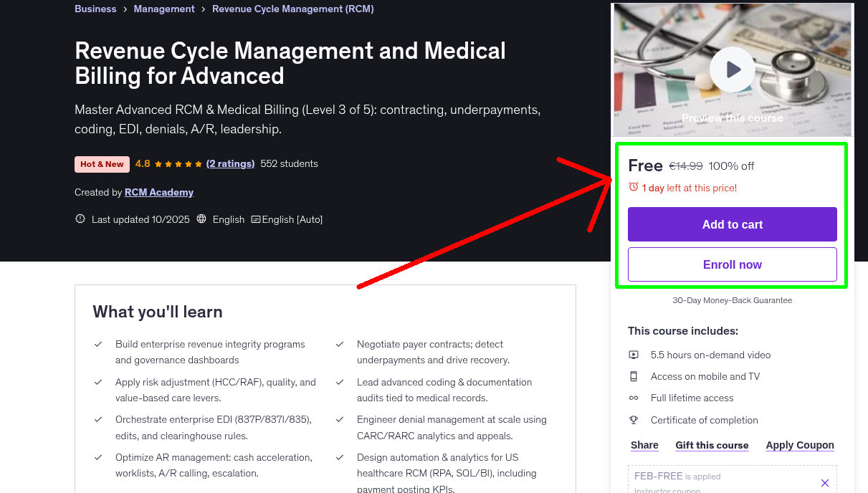Click the lifetime access infinity icon
868x493 pixels.
[634, 398]
